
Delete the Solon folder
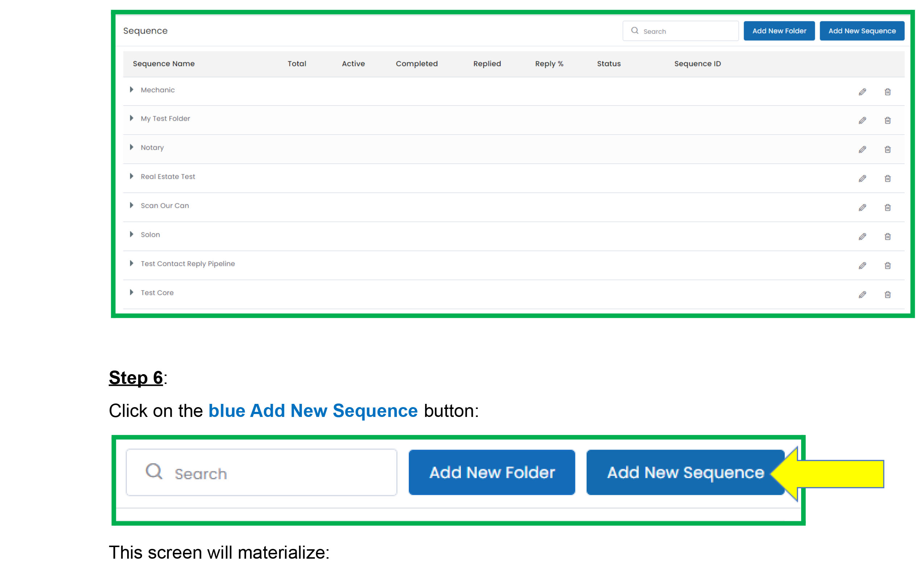887,236
